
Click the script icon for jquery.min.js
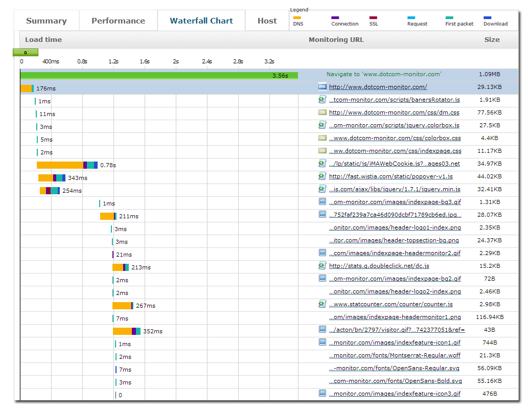click(x=322, y=189)
